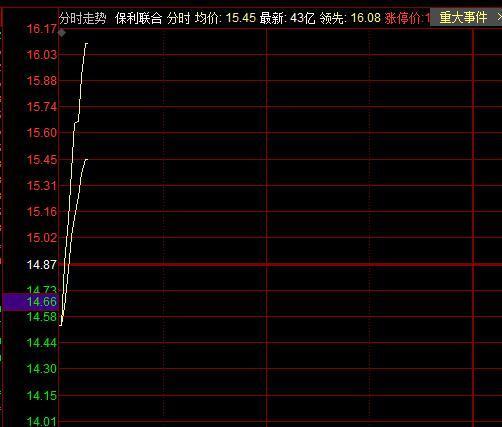Click the 16.17 top price axis label
This screenshot has height=427, width=502.
click(x=42, y=29)
